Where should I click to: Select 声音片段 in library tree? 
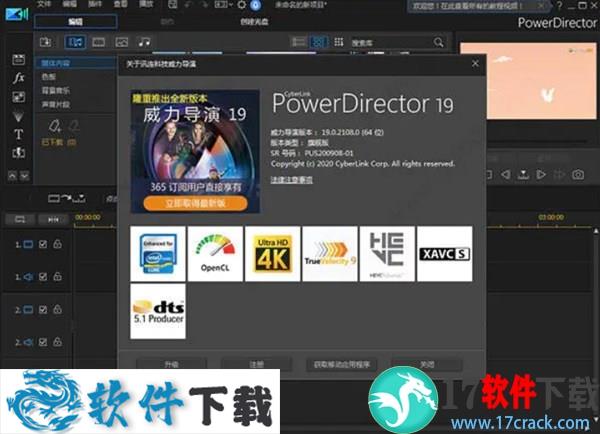(55, 104)
